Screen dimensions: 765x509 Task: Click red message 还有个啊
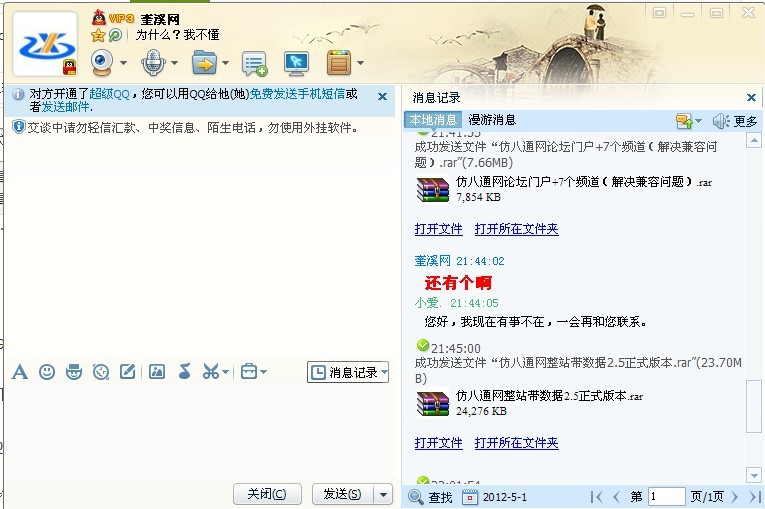458,283
